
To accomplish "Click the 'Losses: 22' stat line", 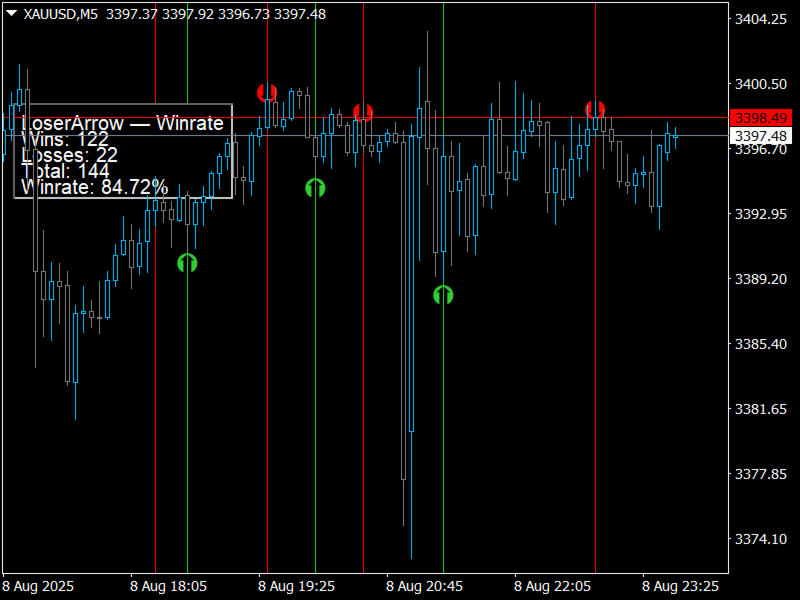I will point(69,155).
